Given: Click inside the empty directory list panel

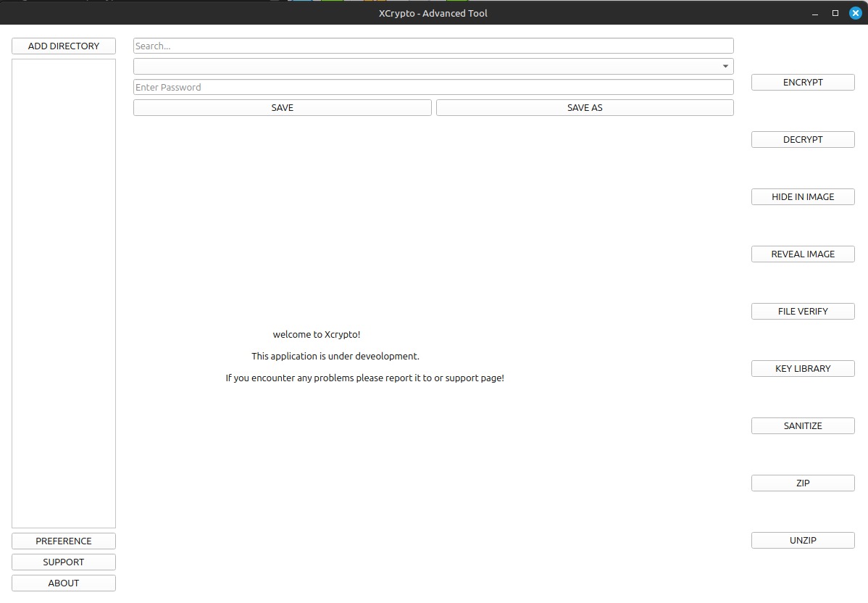Looking at the screenshot, I should pos(64,294).
